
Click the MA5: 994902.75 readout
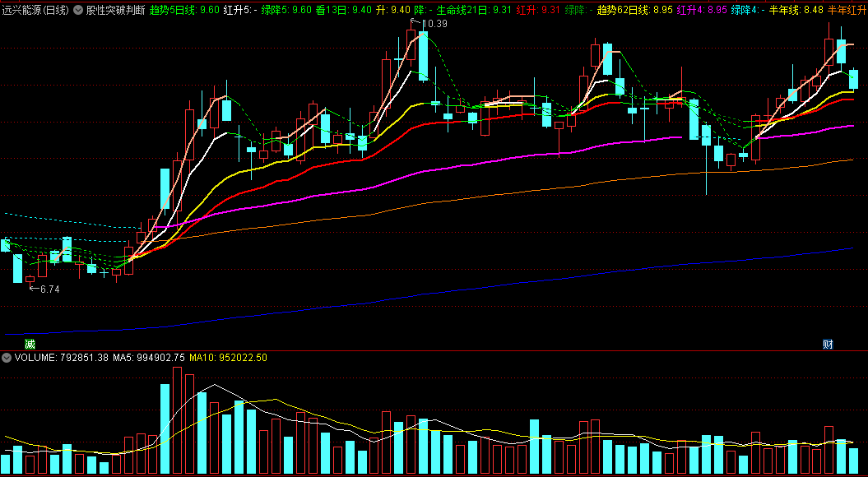click(148, 358)
